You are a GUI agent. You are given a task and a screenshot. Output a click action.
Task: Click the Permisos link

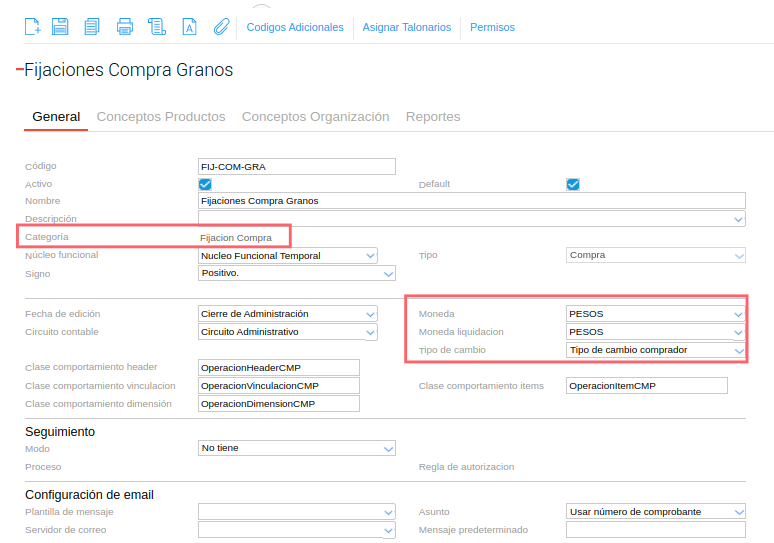pyautogui.click(x=492, y=27)
